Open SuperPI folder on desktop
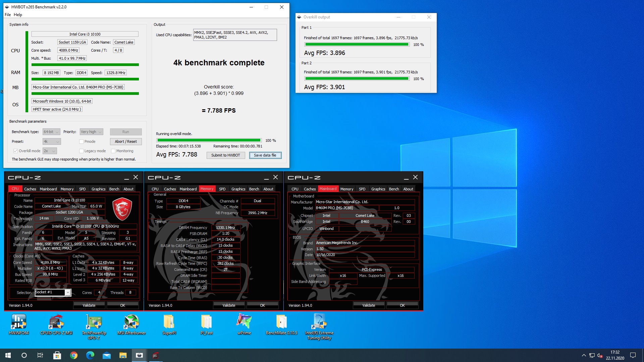This screenshot has height=362, width=644. 169,324
